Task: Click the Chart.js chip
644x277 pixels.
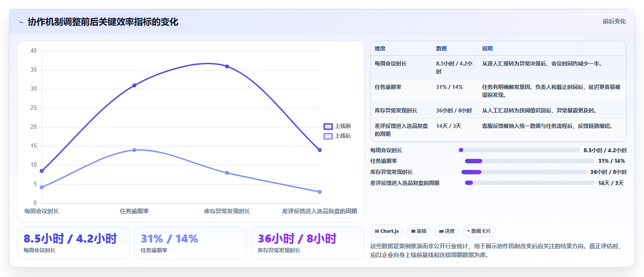Action: click(387, 231)
